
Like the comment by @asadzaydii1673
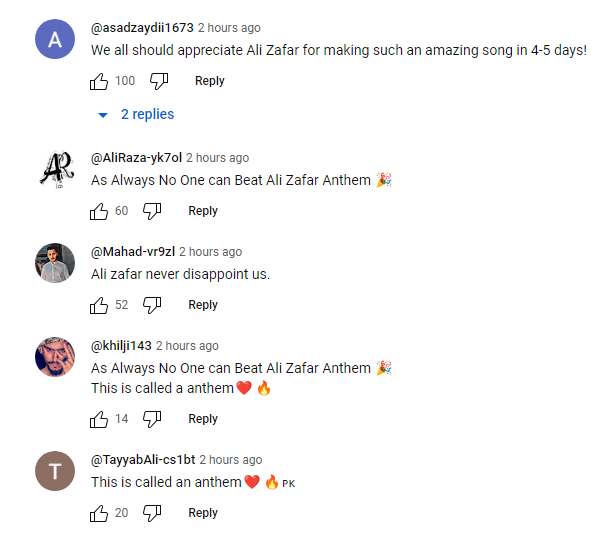[x=99, y=81]
